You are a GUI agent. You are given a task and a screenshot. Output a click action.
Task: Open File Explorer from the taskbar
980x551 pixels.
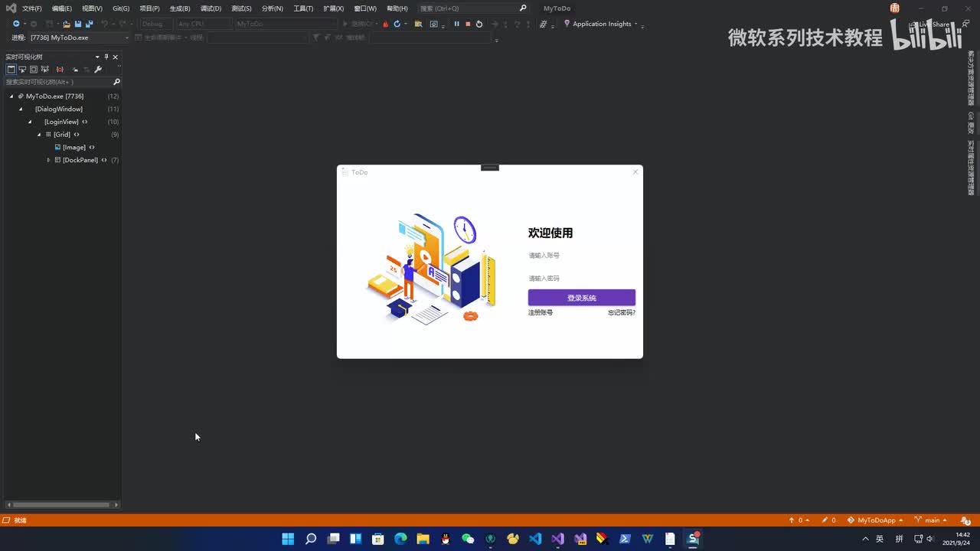coord(423,539)
